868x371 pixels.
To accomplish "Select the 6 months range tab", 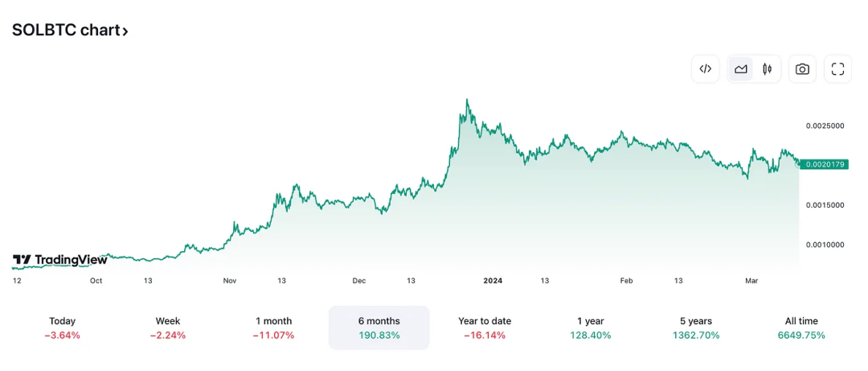I will click(379, 328).
